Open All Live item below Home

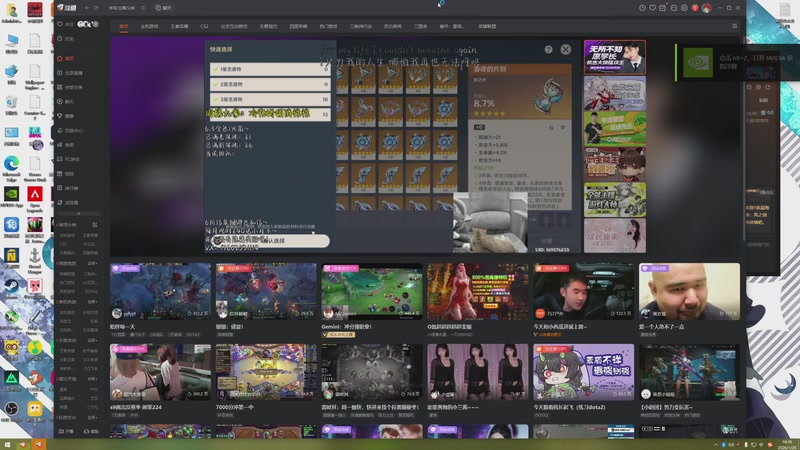pos(70,73)
